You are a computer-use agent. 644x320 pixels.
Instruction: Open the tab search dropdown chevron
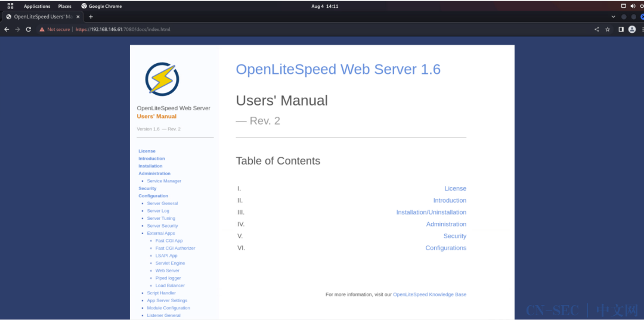pos(613,17)
